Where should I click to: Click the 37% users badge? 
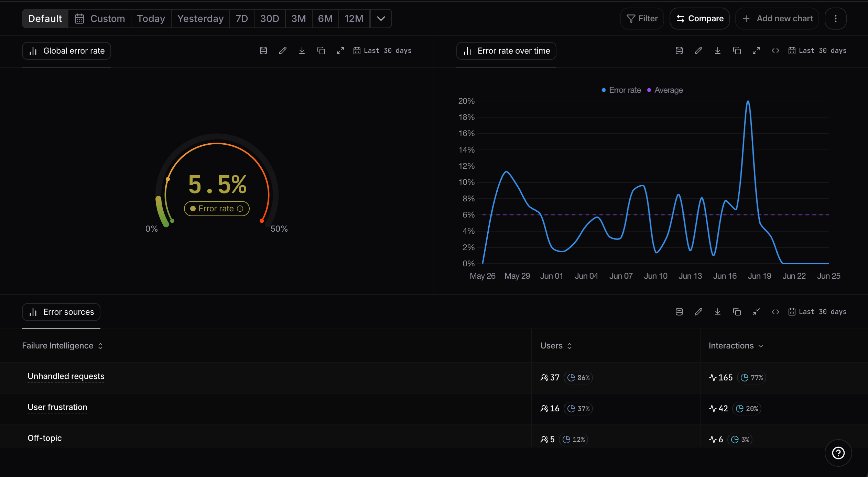pos(578,409)
